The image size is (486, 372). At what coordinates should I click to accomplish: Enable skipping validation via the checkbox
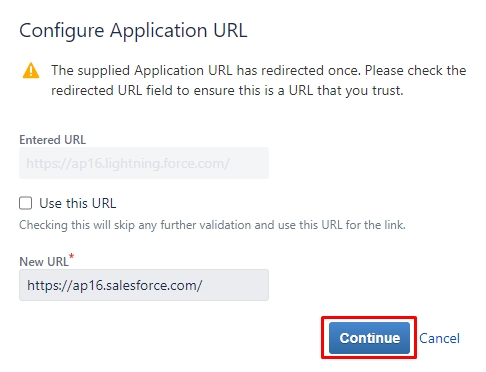26,203
